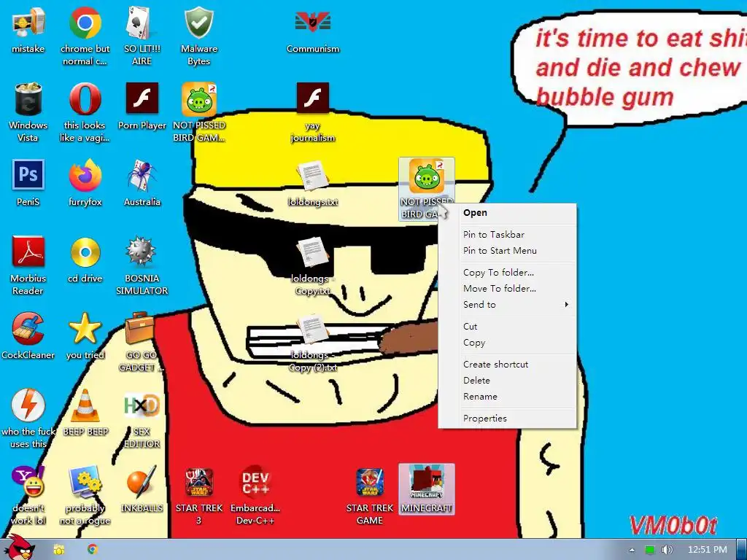
Task: Choose Copy from the context menu
Action: click(507, 343)
